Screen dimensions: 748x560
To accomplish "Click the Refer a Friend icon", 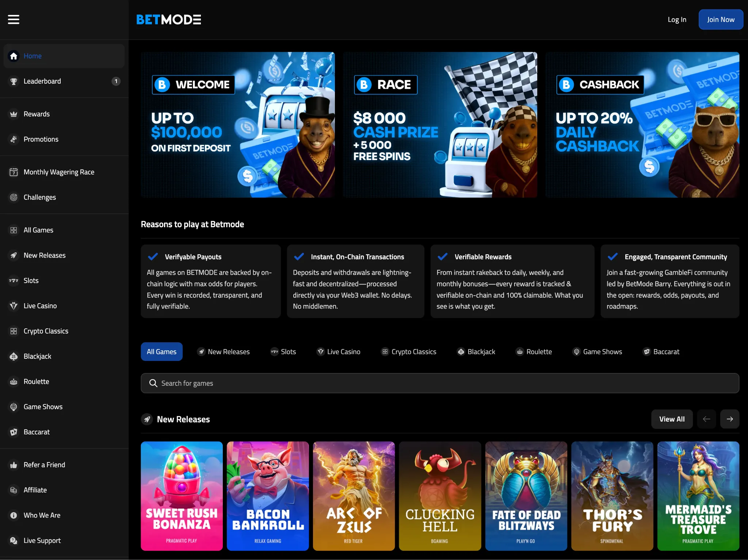I will click(14, 465).
